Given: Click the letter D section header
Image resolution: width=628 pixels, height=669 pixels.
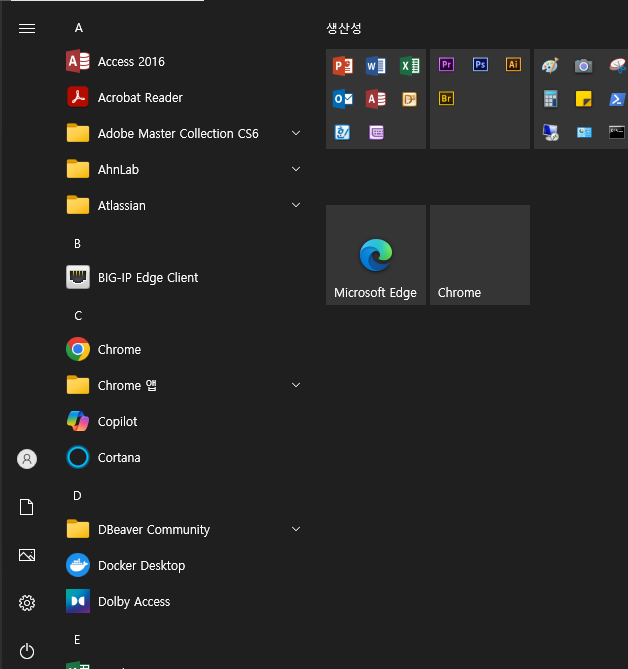Looking at the screenshot, I should (77, 496).
